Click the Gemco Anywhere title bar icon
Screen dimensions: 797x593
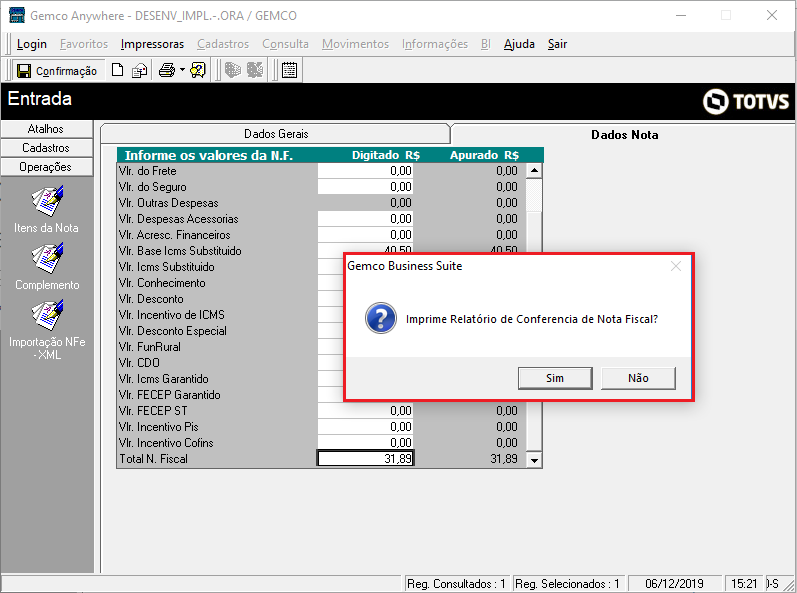17,15
